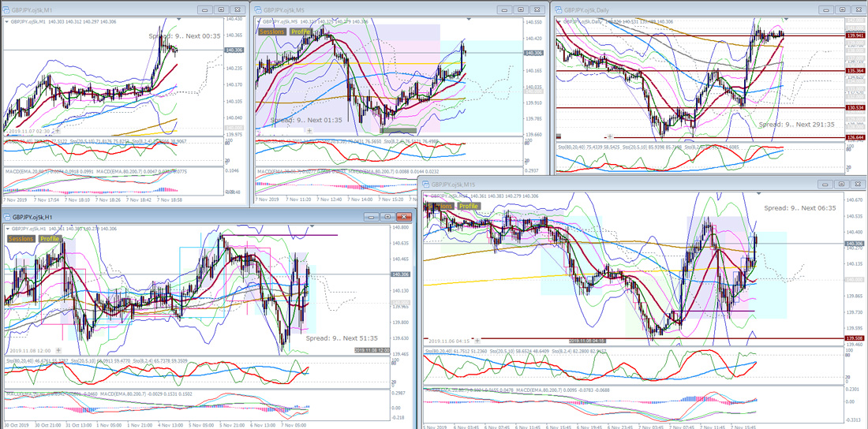
Task: Click the 140.306 current price tag in M1 chart
Action: [233, 50]
